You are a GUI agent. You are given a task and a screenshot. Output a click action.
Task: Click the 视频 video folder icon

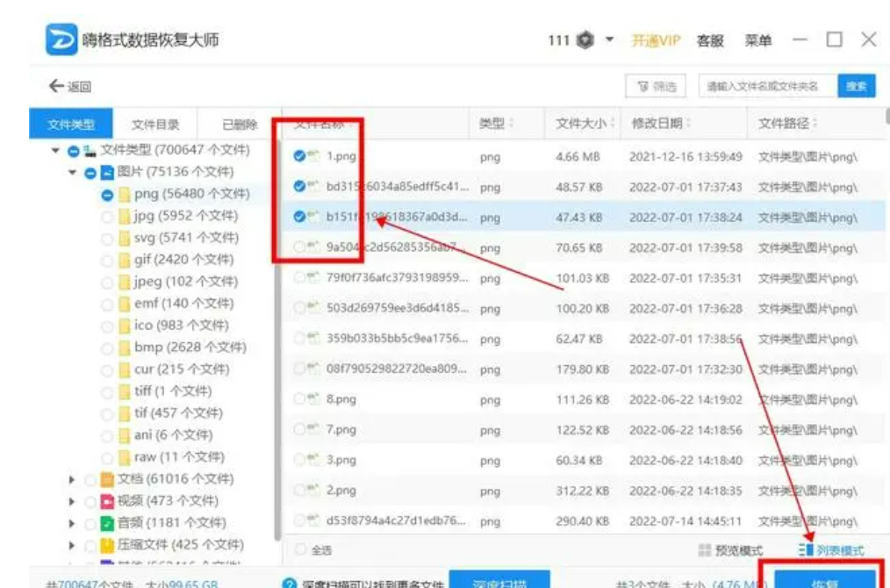click(x=107, y=501)
